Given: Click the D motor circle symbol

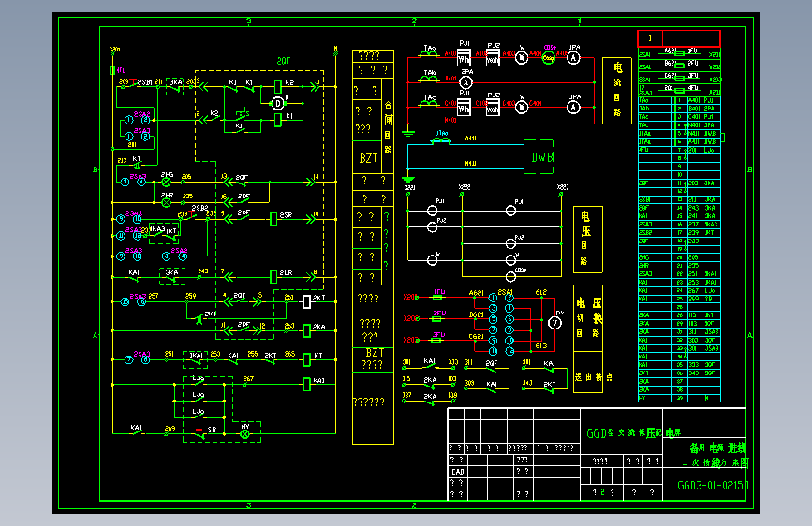Looking at the screenshot, I should 278,104.
